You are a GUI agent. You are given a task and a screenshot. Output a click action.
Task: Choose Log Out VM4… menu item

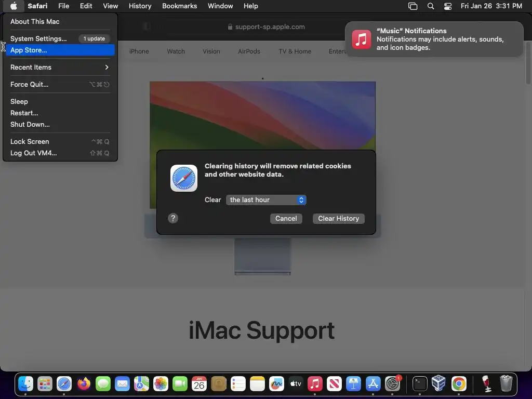(60, 153)
